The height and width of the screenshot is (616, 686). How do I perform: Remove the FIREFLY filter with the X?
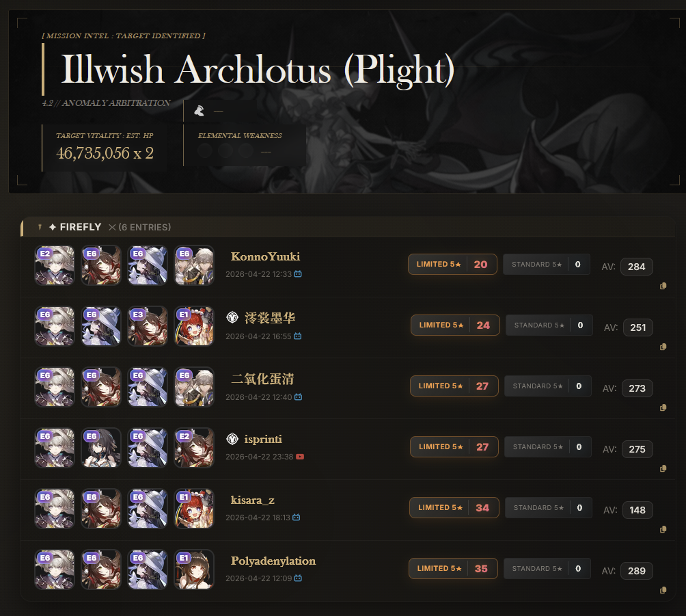(x=112, y=227)
